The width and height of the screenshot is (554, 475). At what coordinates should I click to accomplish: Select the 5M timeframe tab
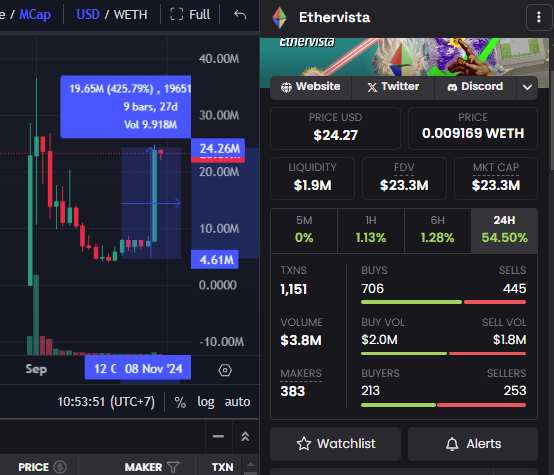click(304, 230)
